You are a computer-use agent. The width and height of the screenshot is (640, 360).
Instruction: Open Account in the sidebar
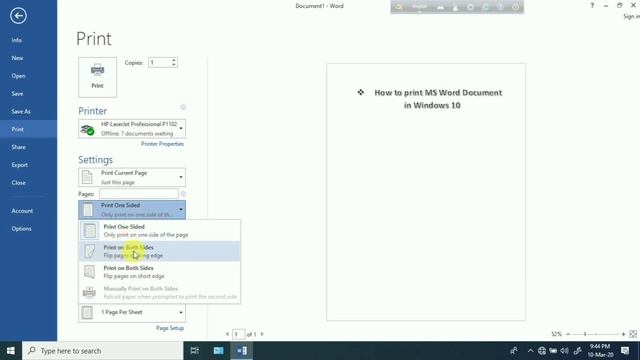29,211
